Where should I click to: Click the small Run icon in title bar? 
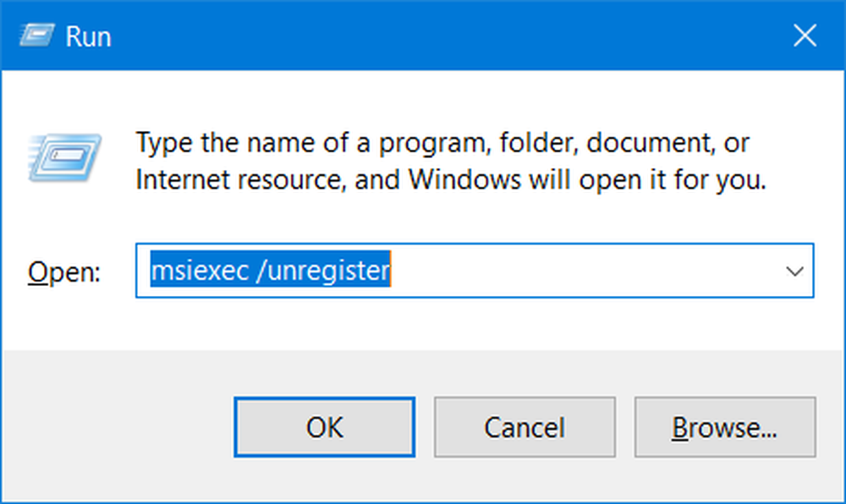pyautogui.click(x=36, y=36)
